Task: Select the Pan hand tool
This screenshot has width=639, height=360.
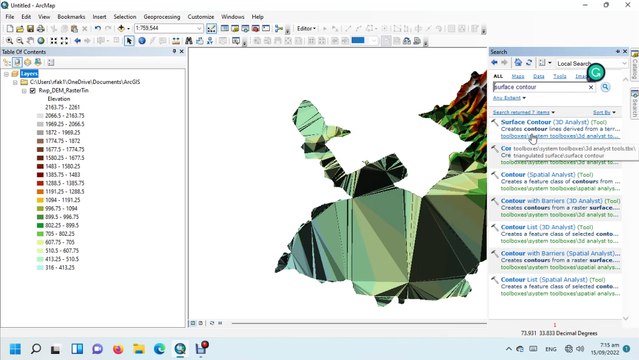Action: tap(30, 41)
